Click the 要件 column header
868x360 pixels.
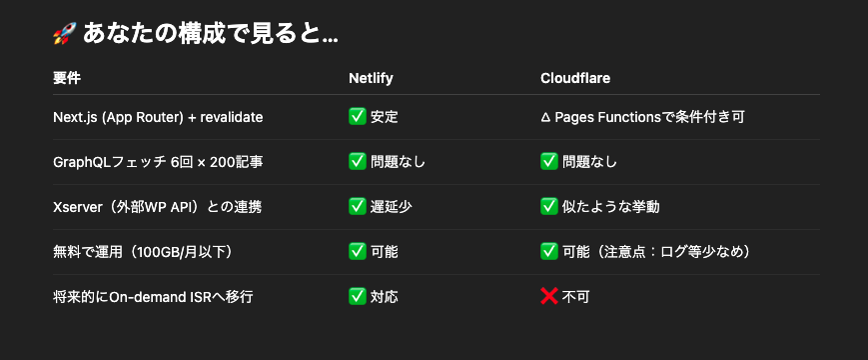pyautogui.click(x=67, y=78)
